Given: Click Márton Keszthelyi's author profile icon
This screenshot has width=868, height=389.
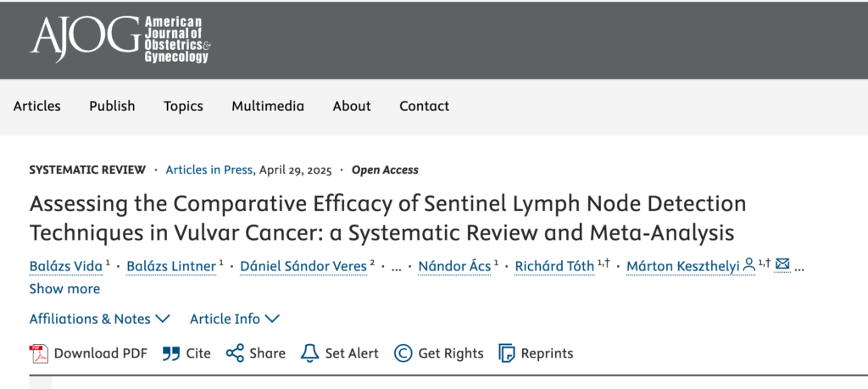Looking at the screenshot, I should coord(749,266).
